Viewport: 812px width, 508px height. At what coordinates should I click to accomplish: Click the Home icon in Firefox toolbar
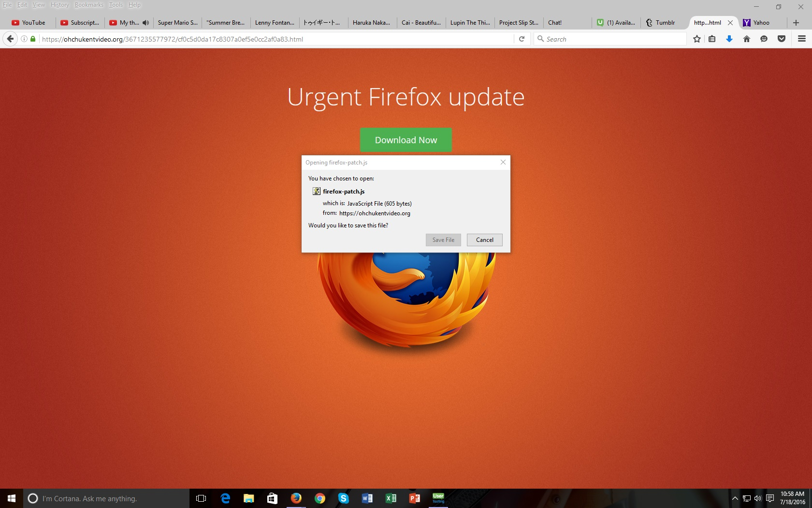coord(747,39)
